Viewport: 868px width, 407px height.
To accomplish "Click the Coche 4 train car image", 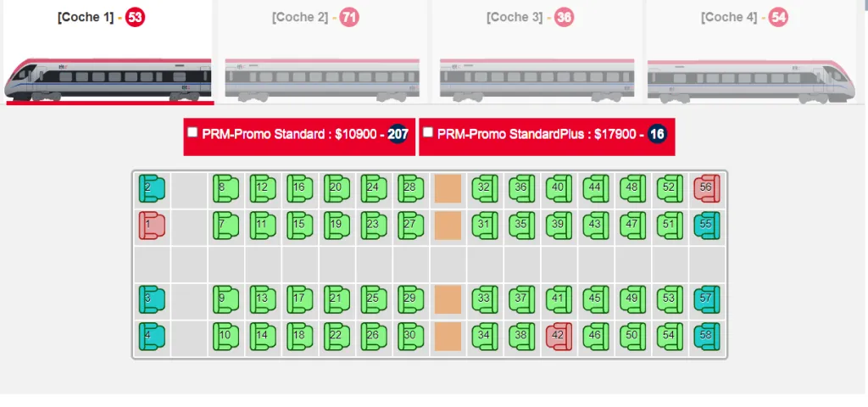I will tap(753, 82).
